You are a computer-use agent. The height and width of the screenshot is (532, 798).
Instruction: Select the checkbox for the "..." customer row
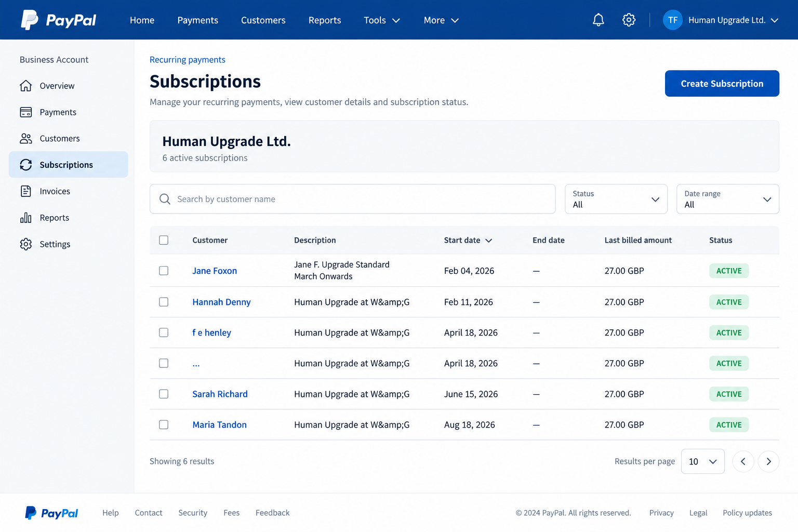[164, 363]
